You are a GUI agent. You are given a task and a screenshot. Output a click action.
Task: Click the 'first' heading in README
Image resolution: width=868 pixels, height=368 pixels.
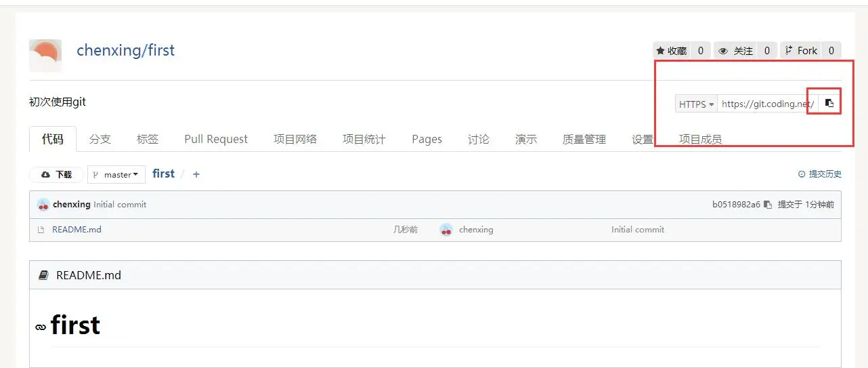(x=75, y=326)
